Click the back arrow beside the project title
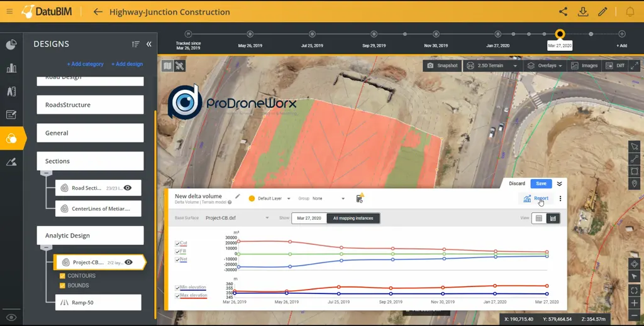This screenshot has height=326, width=644. (97, 11)
